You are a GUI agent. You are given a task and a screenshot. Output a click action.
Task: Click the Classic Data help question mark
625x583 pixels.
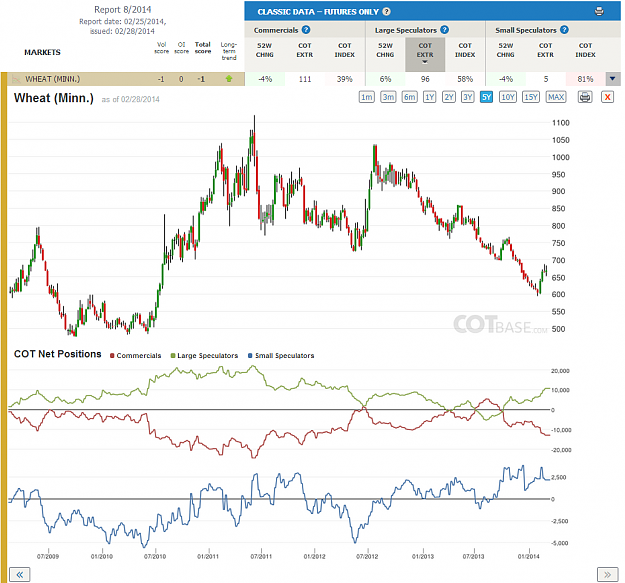click(x=386, y=12)
